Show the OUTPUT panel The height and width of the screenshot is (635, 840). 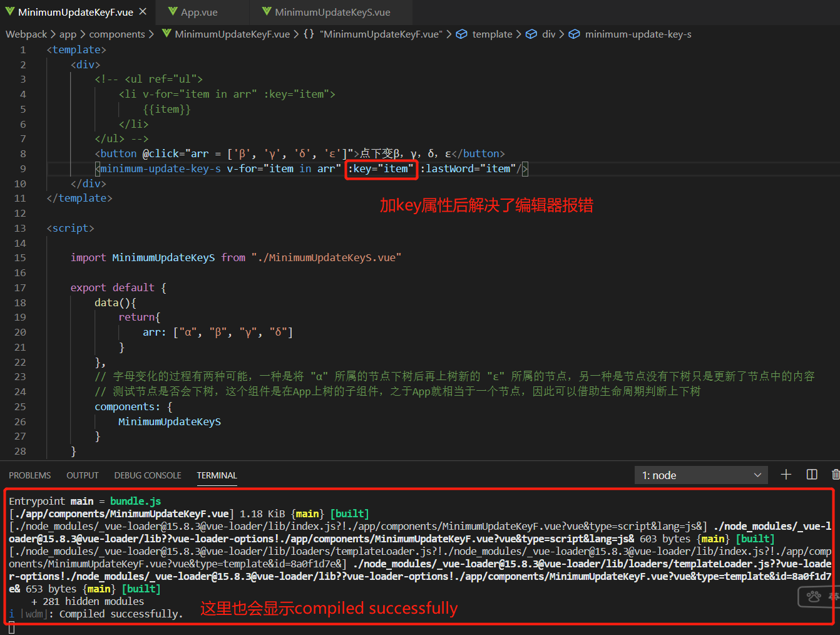pos(83,475)
